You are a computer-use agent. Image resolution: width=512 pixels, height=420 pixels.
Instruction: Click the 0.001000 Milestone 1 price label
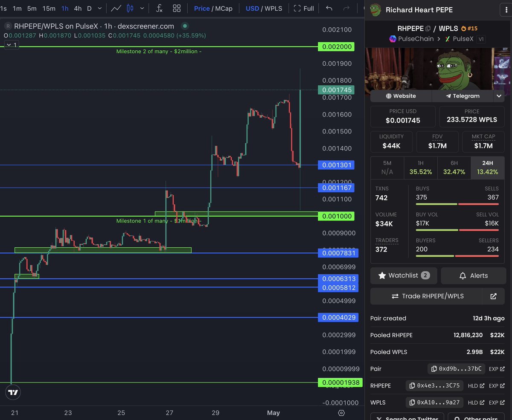(x=336, y=216)
